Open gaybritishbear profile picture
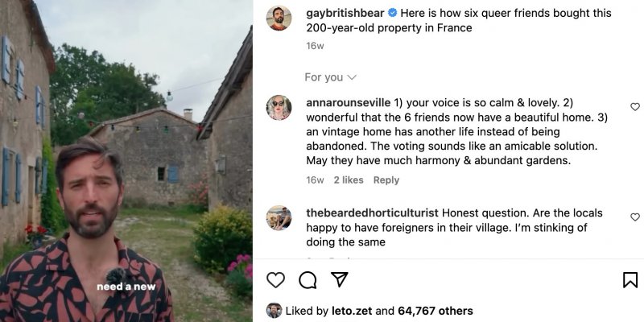 click(279, 18)
